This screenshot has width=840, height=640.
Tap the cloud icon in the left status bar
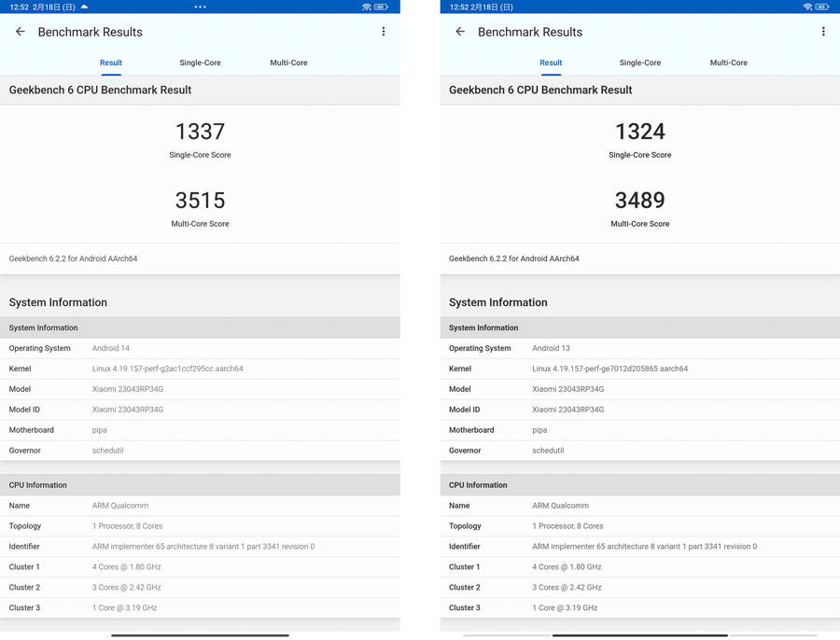85,7
